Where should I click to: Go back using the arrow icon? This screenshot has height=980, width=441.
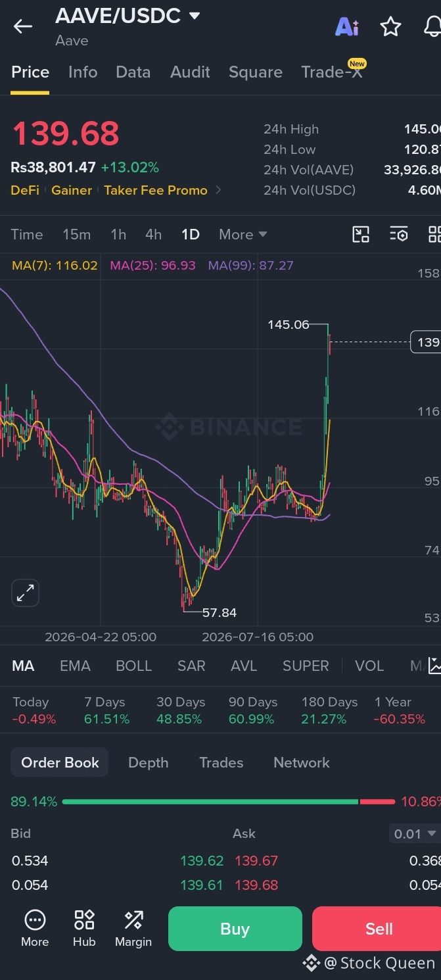coord(23,26)
